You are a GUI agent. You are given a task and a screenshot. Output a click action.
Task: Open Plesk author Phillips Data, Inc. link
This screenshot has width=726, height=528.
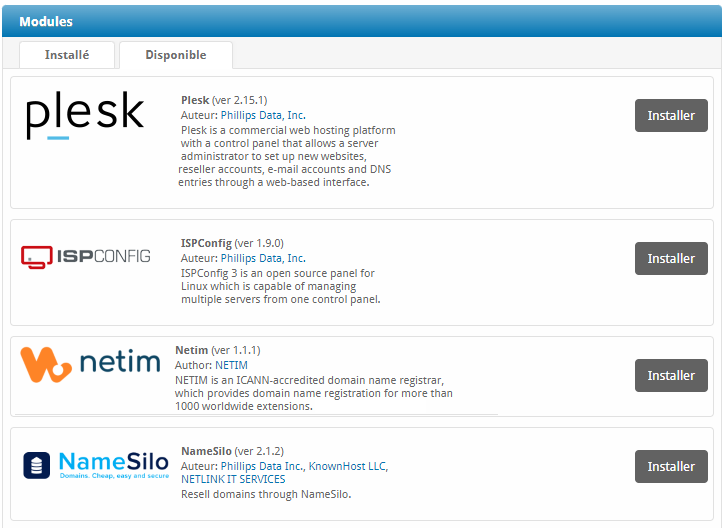[263, 115]
